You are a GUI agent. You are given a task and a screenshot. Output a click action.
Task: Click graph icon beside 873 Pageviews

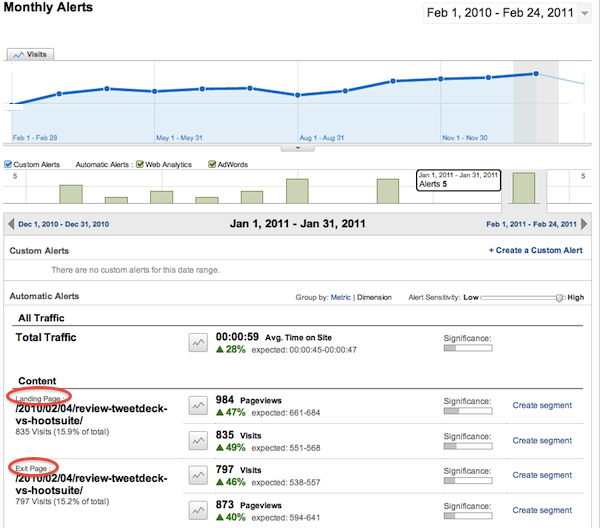click(x=199, y=509)
